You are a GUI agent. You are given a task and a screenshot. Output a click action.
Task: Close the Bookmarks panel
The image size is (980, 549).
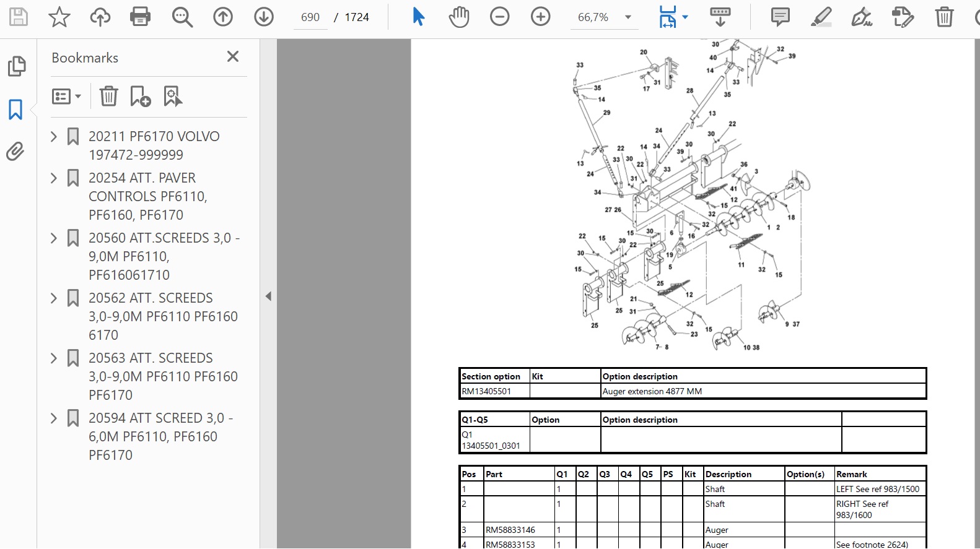[x=233, y=57]
